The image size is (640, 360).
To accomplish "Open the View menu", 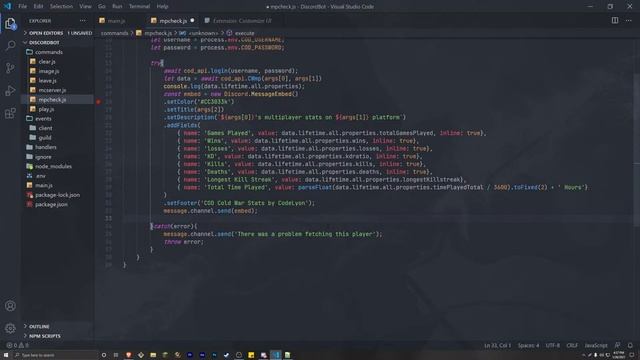I will tap(85, 7).
